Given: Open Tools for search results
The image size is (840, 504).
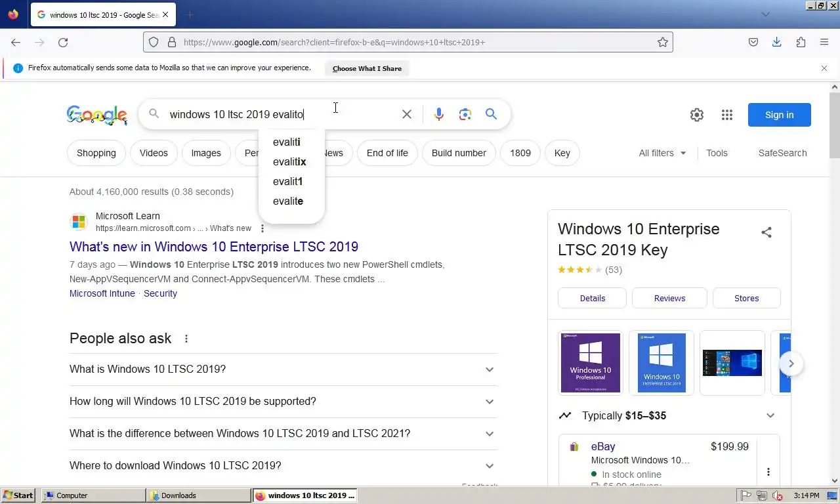Looking at the screenshot, I should pos(717,153).
